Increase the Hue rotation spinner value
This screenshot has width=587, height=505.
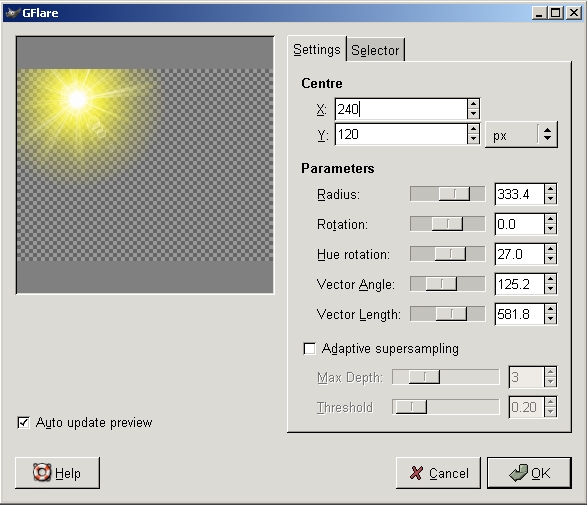pos(550,249)
